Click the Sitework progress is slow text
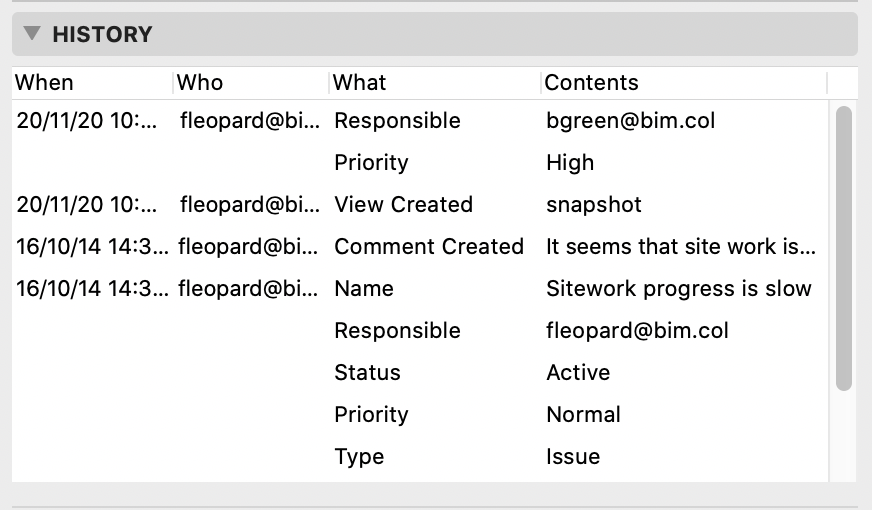 coord(679,289)
